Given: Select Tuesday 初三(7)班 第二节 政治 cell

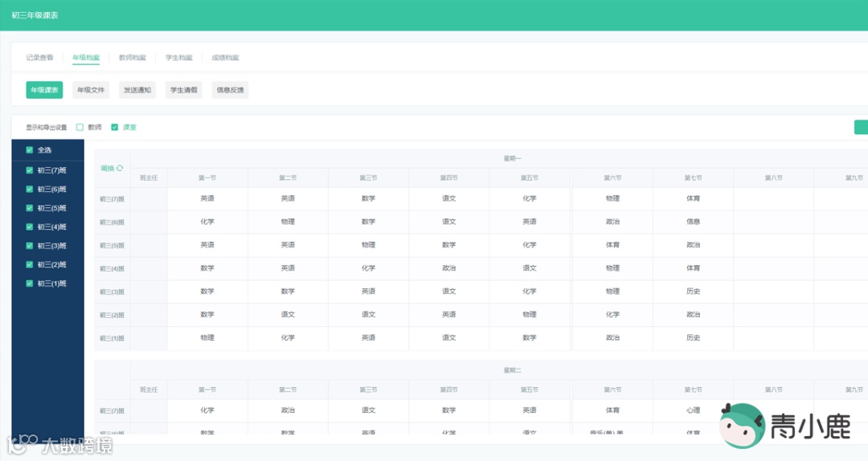Looking at the screenshot, I should [x=288, y=410].
